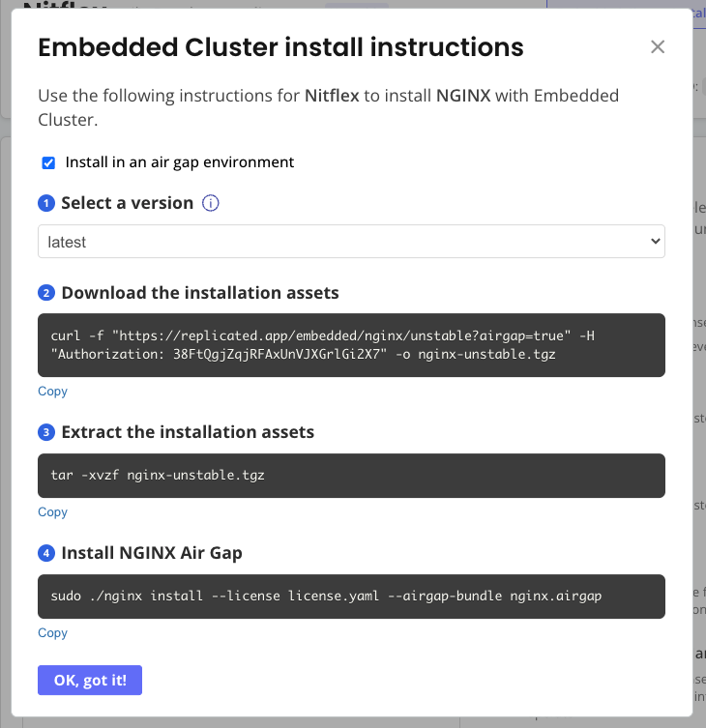Click the step 4 number badge

pos(45,554)
